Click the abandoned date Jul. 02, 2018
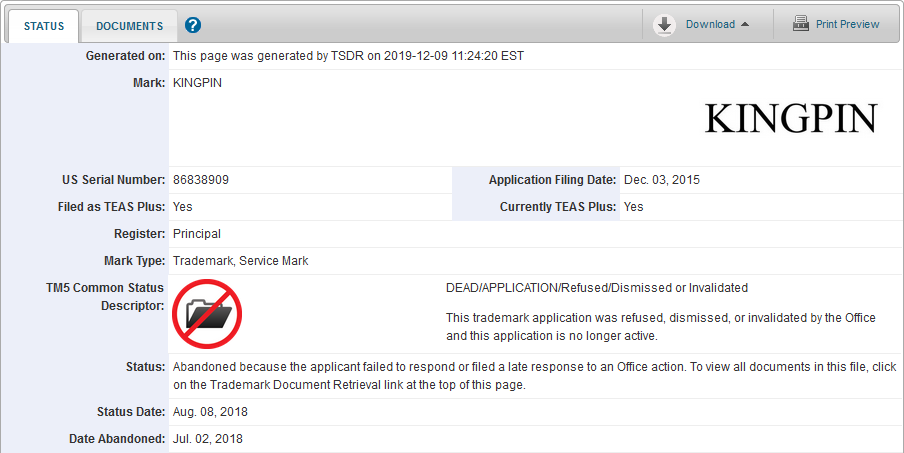The image size is (904, 453). [208, 439]
